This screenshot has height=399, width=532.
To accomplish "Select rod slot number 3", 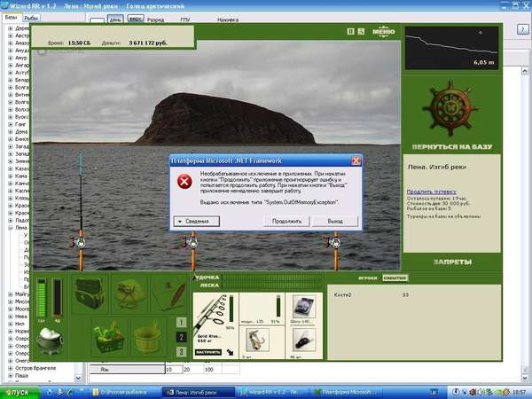I will (181, 351).
